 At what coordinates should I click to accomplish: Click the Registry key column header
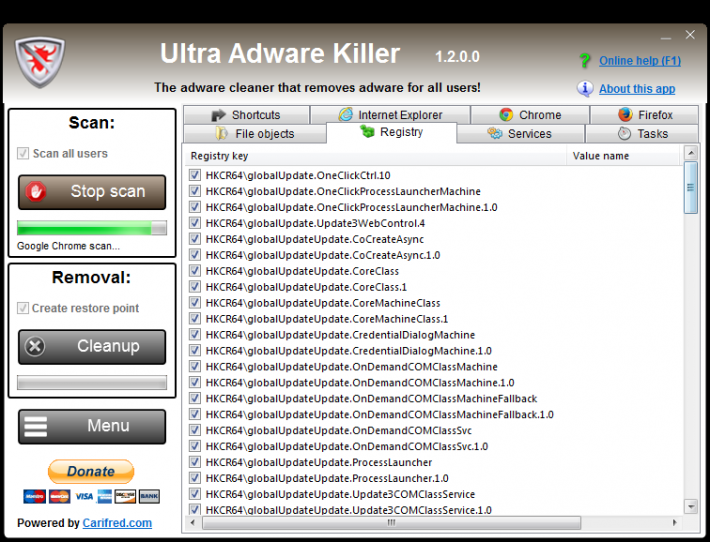coord(376,156)
